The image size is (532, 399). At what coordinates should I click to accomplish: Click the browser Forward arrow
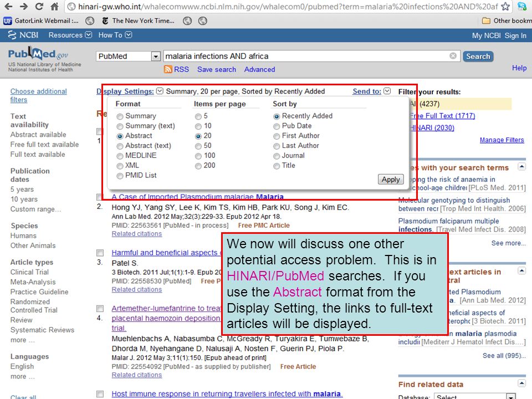coord(23,7)
